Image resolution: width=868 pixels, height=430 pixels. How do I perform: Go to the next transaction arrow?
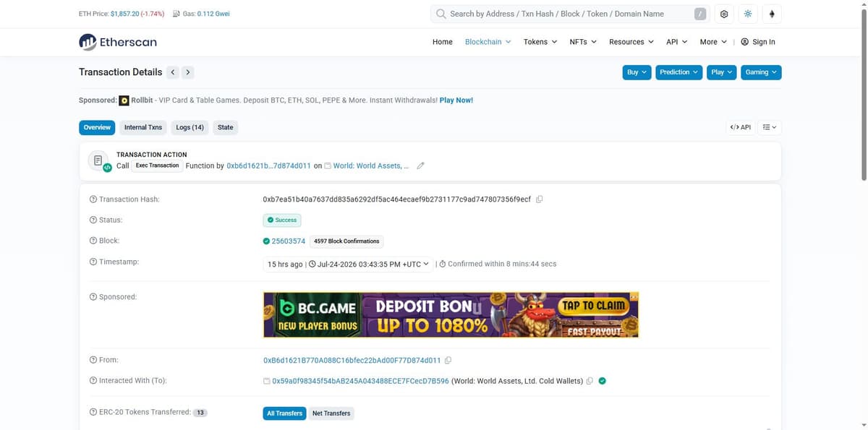coord(187,72)
